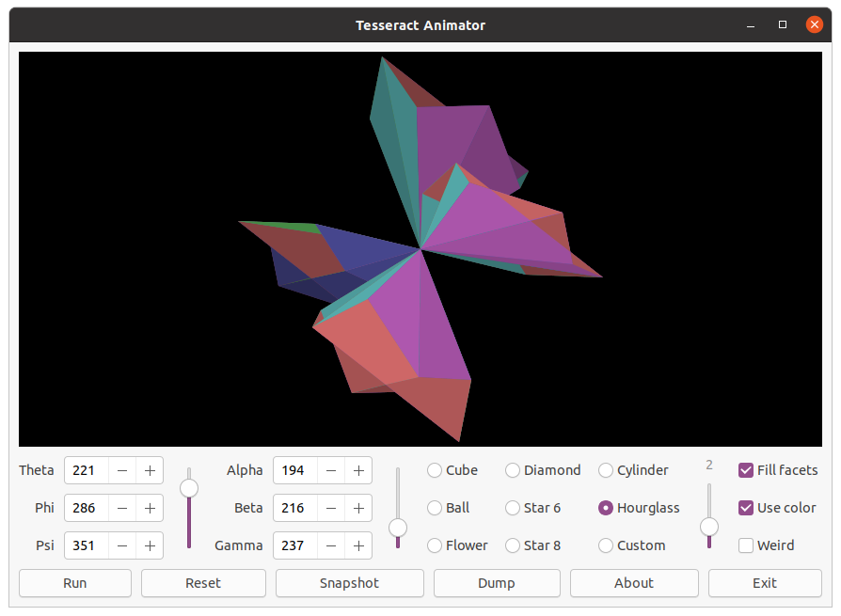Viewport: 841px width, 616px height.
Task: Click the Phi value field showing 286
Action: (x=87, y=508)
